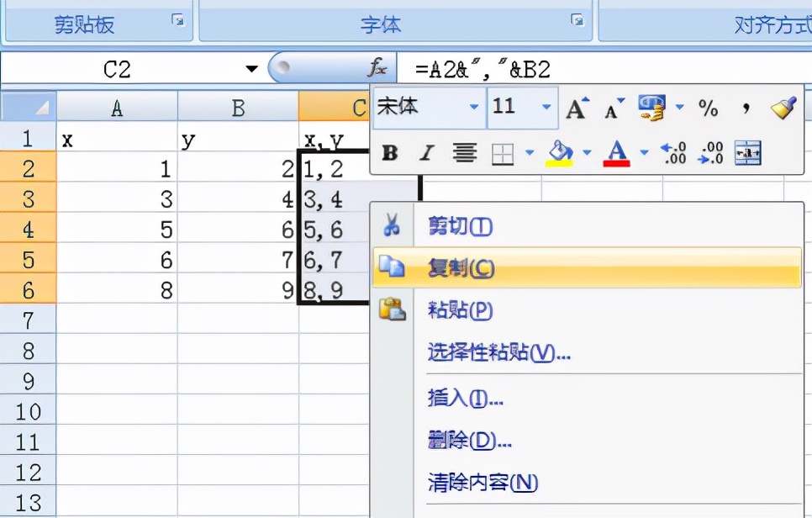Click the Decrease Font Size icon

(x=611, y=108)
